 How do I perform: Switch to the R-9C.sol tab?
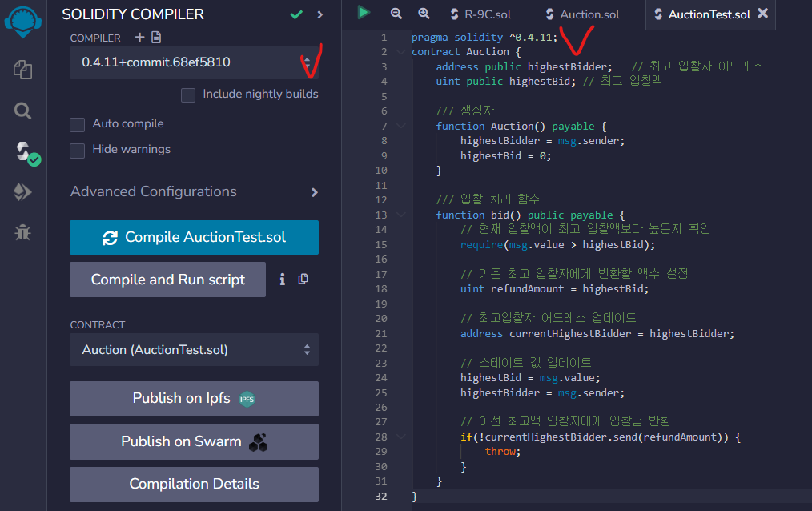(480, 14)
